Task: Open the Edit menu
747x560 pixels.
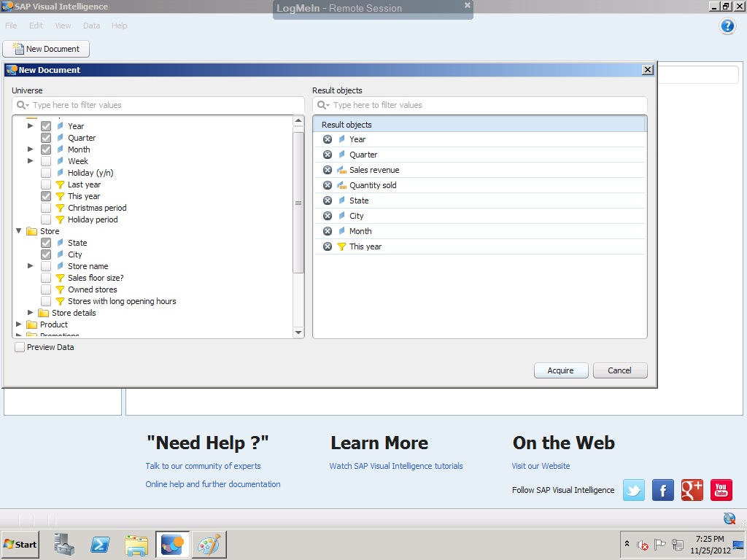Action: click(x=36, y=26)
